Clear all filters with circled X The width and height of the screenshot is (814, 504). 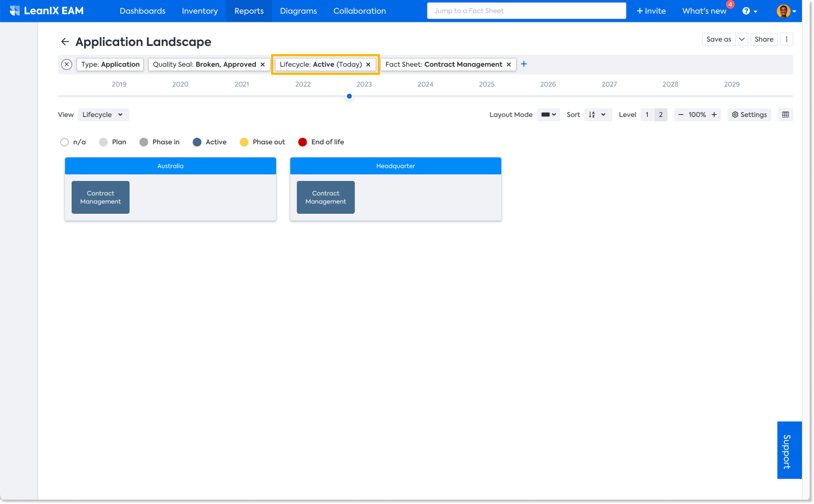click(67, 65)
